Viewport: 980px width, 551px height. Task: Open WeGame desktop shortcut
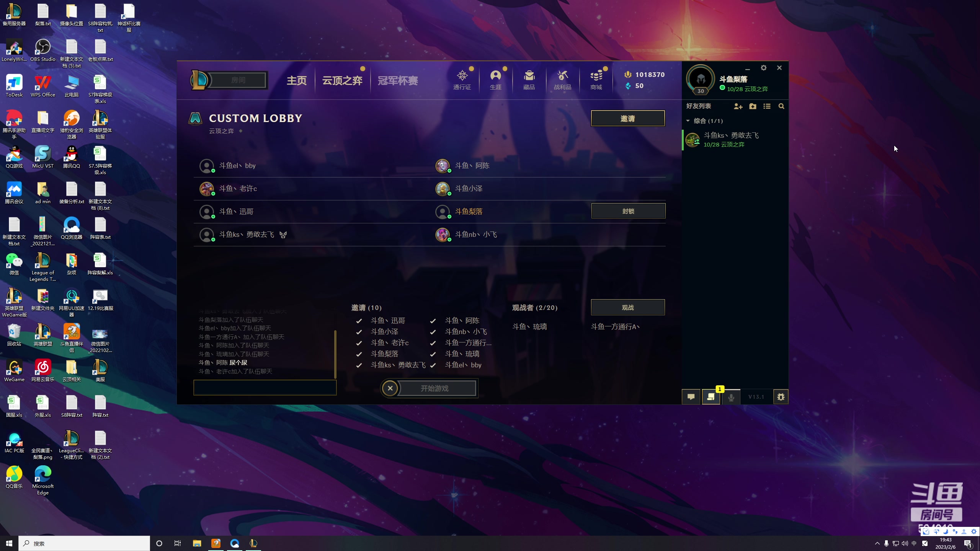point(14,371)
